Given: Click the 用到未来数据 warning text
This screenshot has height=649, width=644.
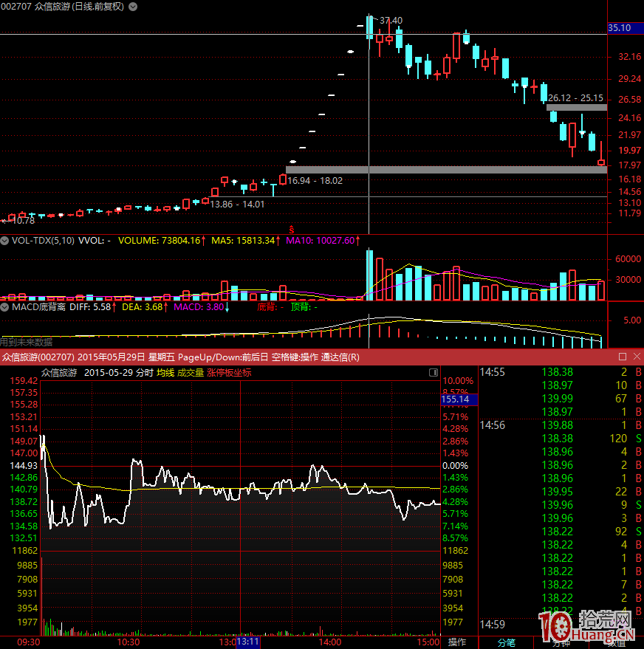Looking at the screenshot, I should (x=27, y=342).
